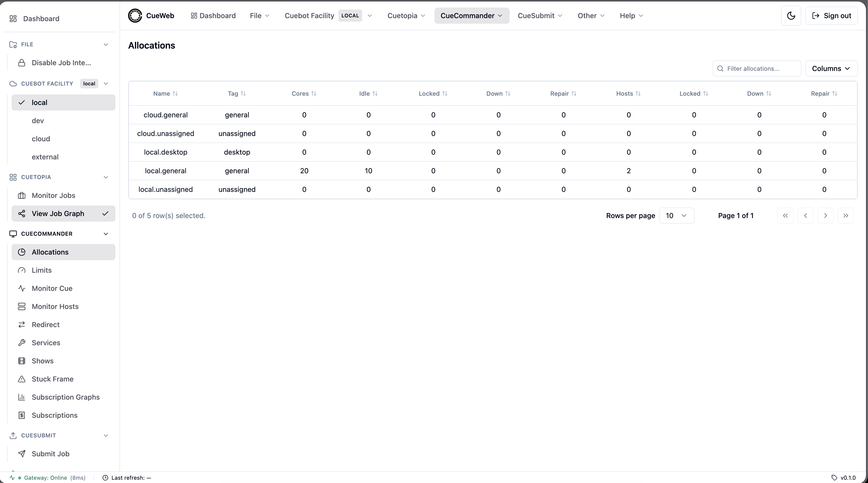
Task: Sort the table by Idle
Action: [368, 94]
